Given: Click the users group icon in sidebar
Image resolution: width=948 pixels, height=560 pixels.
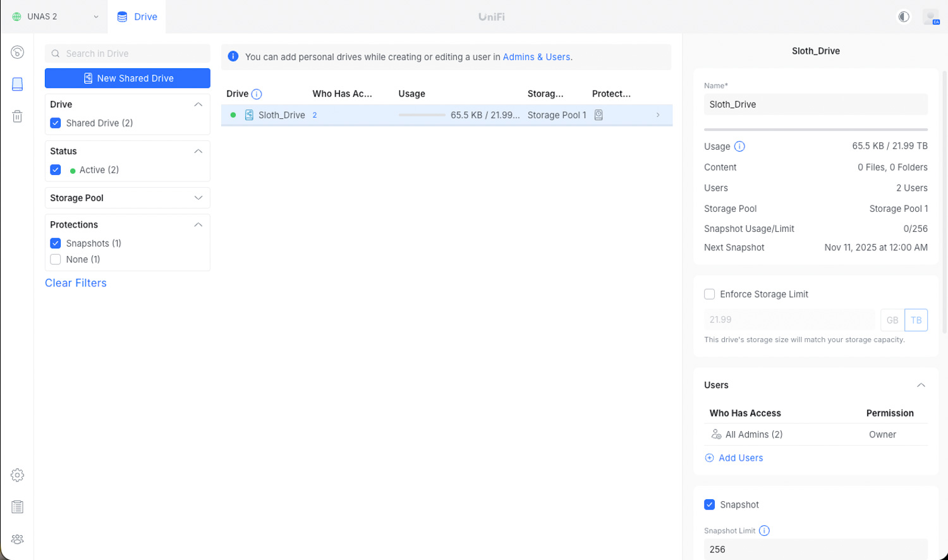Looking at the screenshot, I should pos(17,539).
